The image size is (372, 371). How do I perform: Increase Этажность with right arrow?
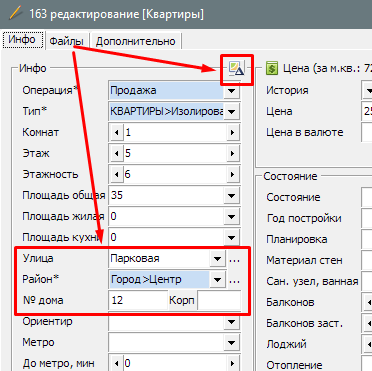[232, 175]
